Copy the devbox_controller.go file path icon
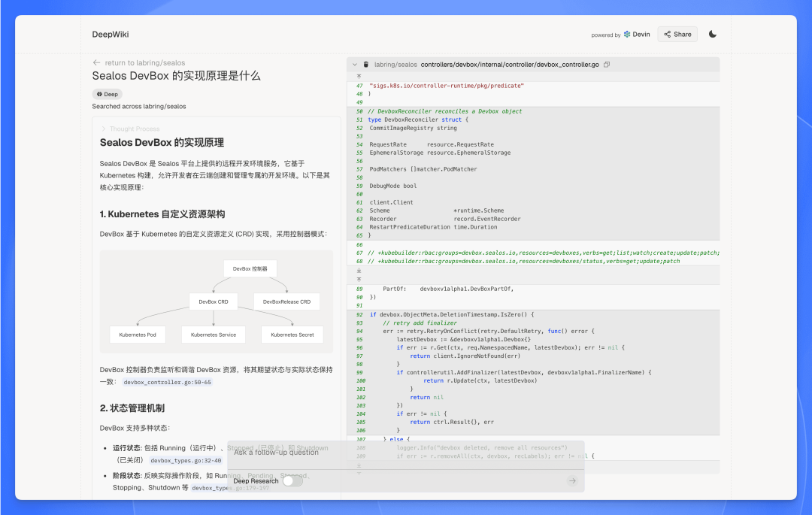 (x=606, y=64)
